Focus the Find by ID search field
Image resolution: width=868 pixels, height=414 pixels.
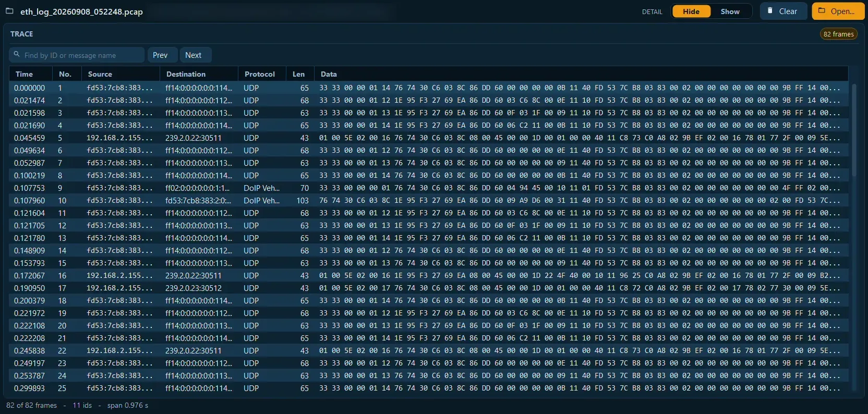pos(77,55)
